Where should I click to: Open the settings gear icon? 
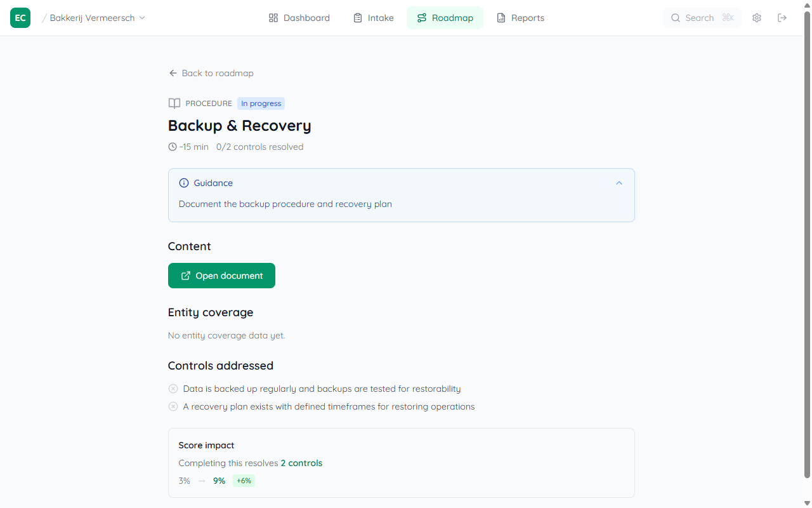[756, 18]
